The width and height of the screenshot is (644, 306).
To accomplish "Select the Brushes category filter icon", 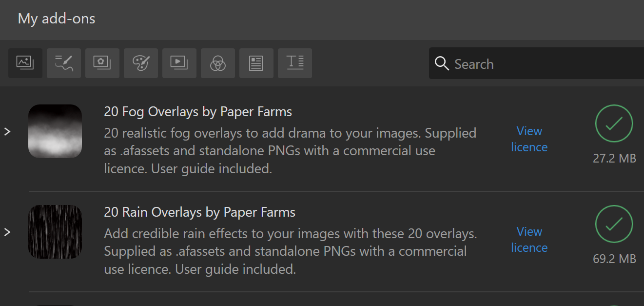I will [63, 63].
